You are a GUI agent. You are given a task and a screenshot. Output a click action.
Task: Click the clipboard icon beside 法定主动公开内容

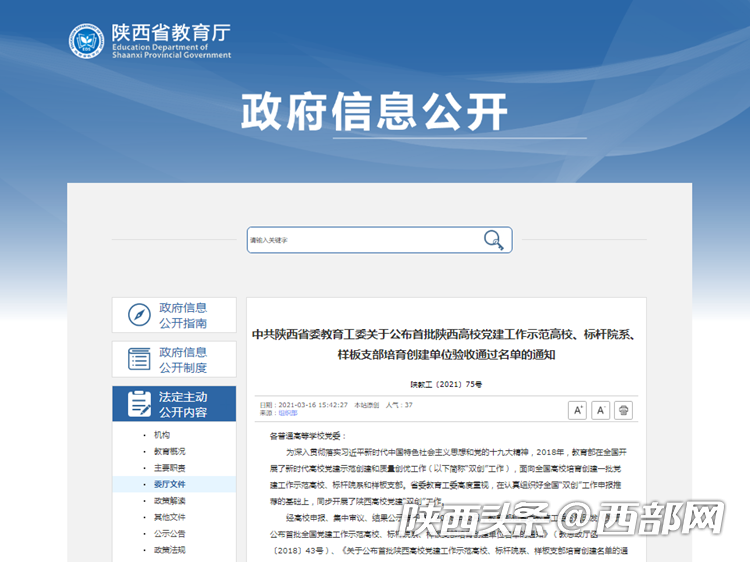click(139, 404)
